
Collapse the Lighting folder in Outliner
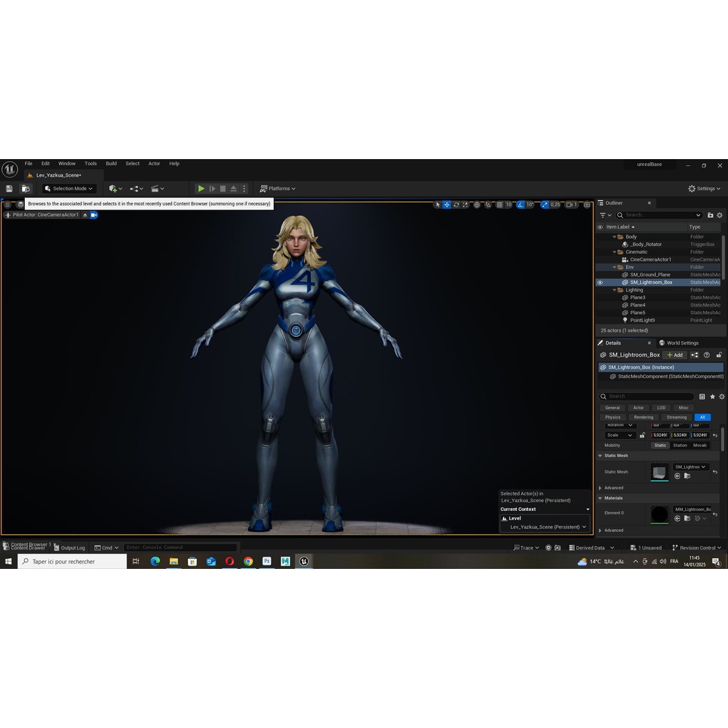pos(615,290)
